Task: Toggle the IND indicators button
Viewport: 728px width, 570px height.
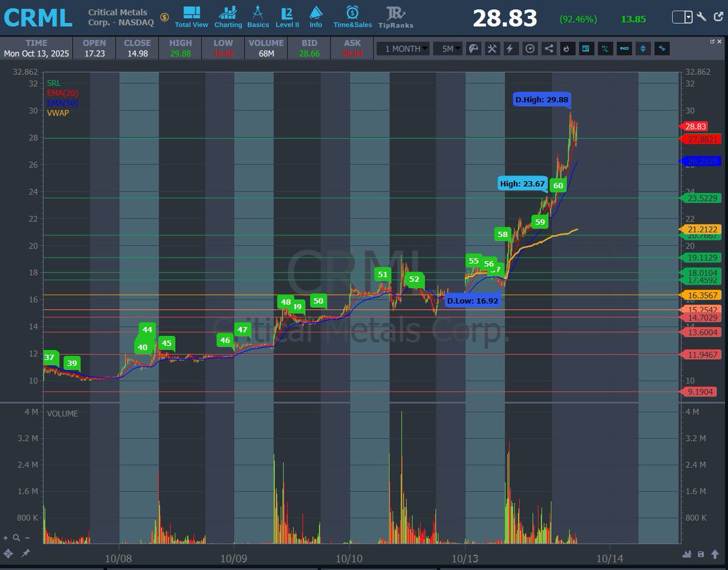Action: pos(624,49)
